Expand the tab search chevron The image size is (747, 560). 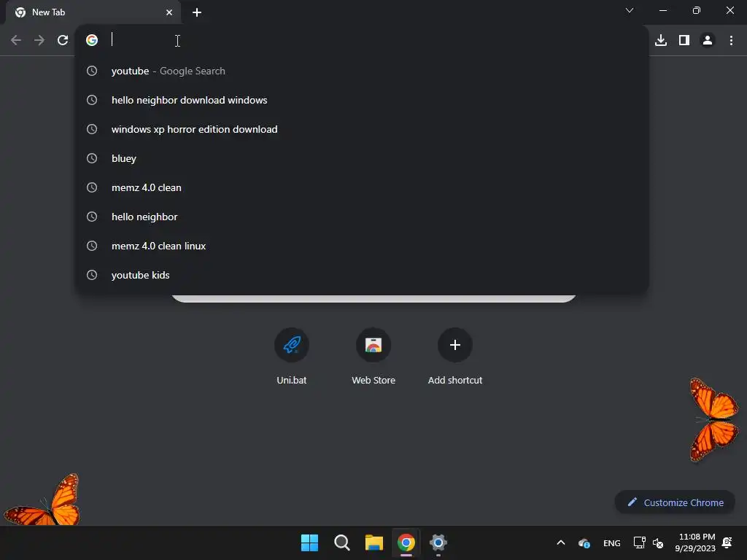(x=630, y=10)
